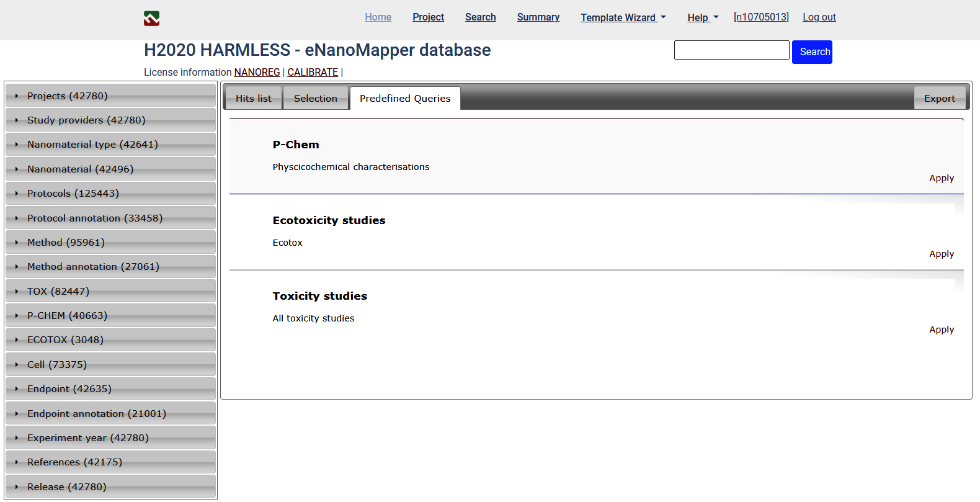980x502 pixels.
Task: Apply the Toxicity studies query
Action: (942, 329)
